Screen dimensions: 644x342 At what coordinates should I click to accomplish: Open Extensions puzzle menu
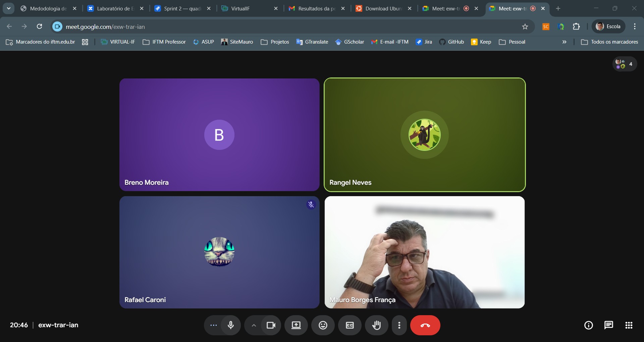click(576, 26)
